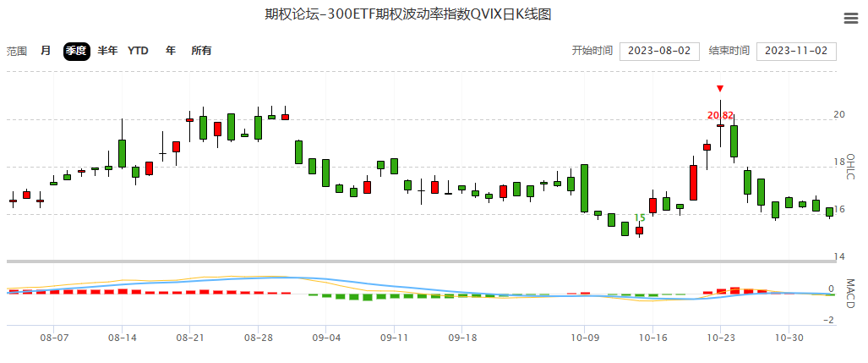Viewport: 868px width, 363px height.
Task: Click the y-axis value 14
Action: click(x=839, y=256)
